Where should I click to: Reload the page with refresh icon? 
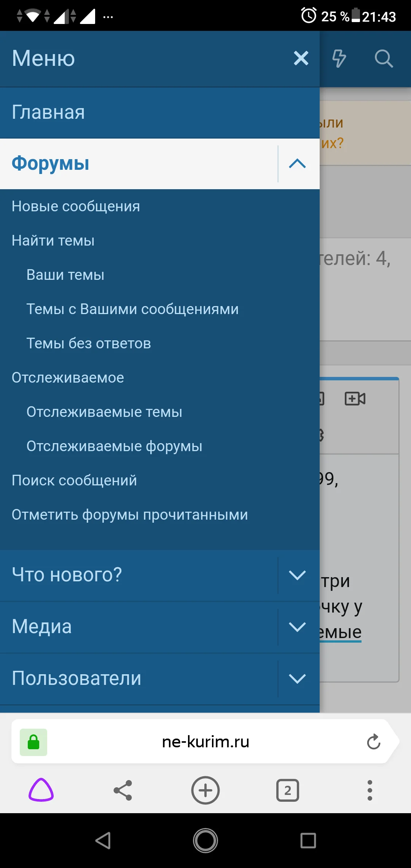point(373,742)
